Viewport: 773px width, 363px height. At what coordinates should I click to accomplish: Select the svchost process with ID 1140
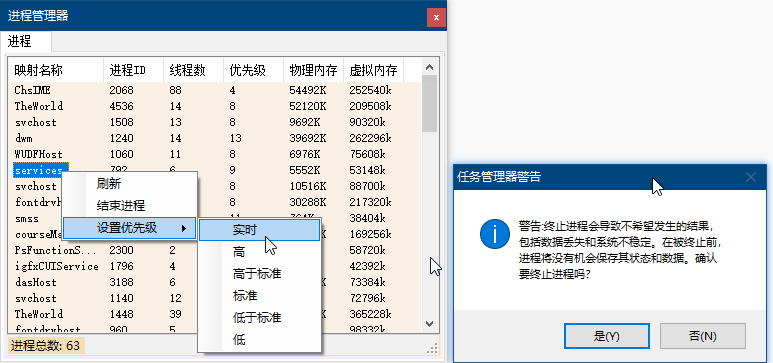214,298
